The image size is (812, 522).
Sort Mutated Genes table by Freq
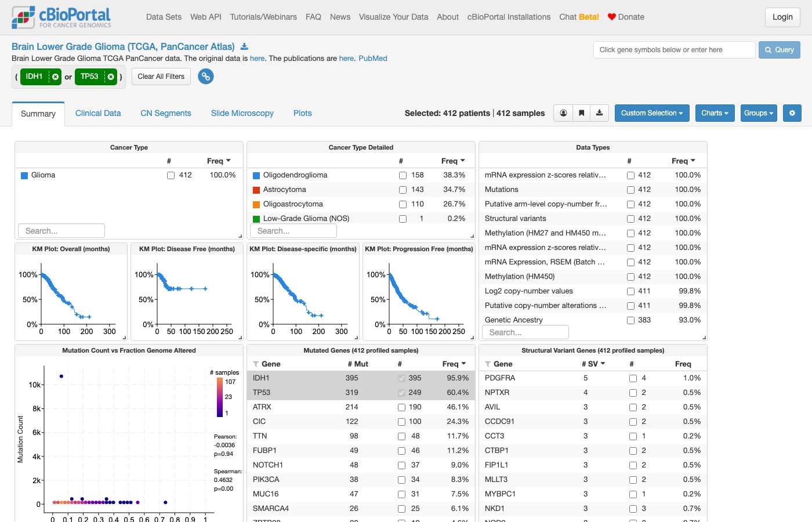pyautogui.click(x=454, y=364)
